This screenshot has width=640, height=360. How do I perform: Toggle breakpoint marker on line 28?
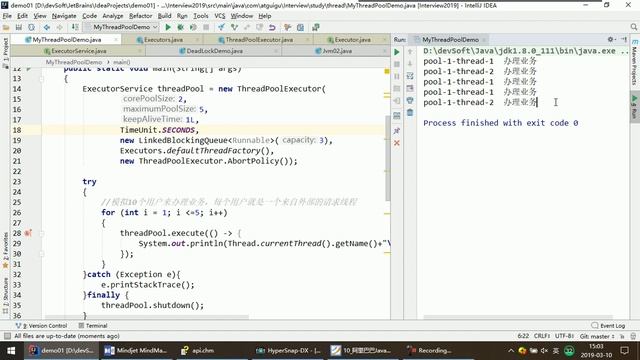[28, 233]
